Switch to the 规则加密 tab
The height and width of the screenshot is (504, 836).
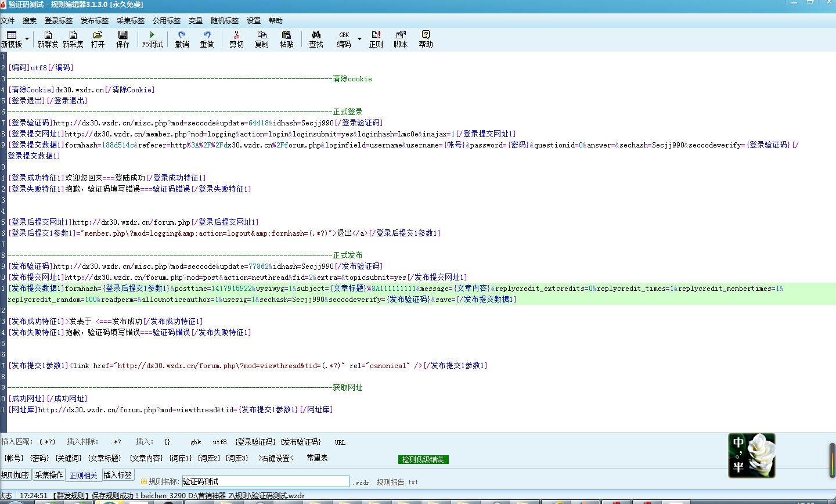[15, 475]
